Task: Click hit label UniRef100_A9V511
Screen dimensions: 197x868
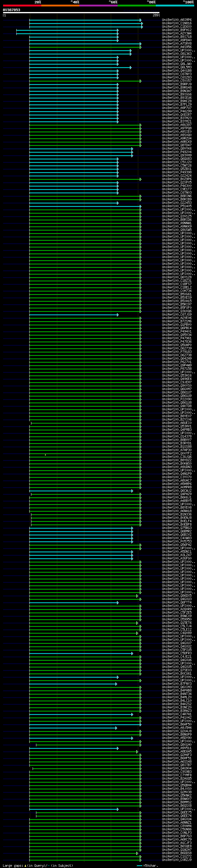Action: (177, 748)
